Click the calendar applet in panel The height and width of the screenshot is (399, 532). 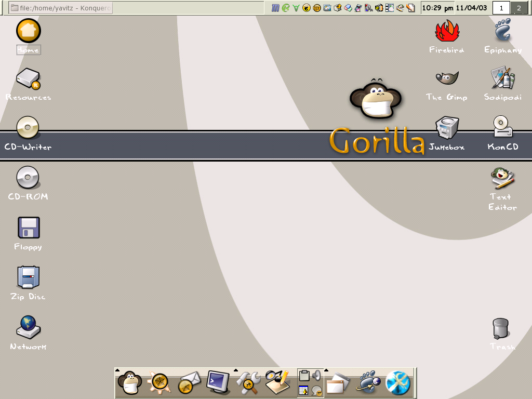click(x=303, y=391)
